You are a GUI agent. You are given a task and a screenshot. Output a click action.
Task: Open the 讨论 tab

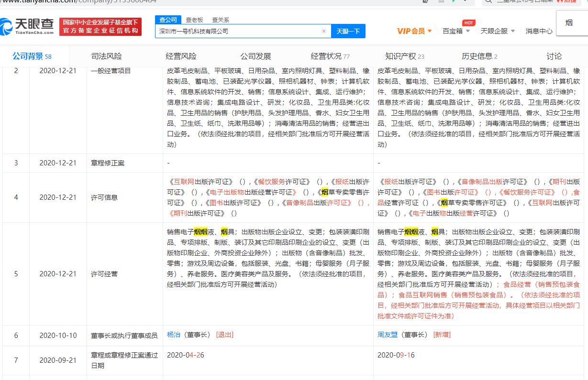click(554, 56)
